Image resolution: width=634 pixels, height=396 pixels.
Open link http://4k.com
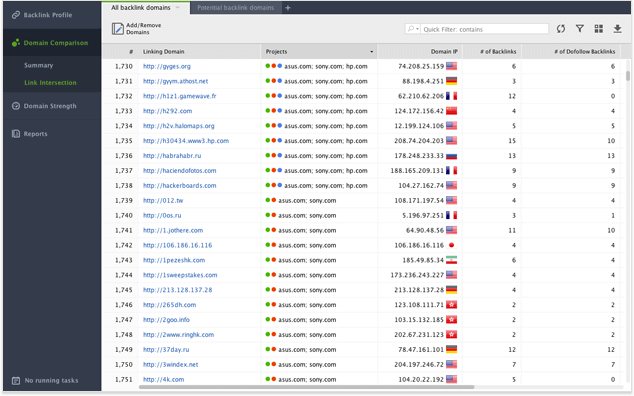point(163,379)
